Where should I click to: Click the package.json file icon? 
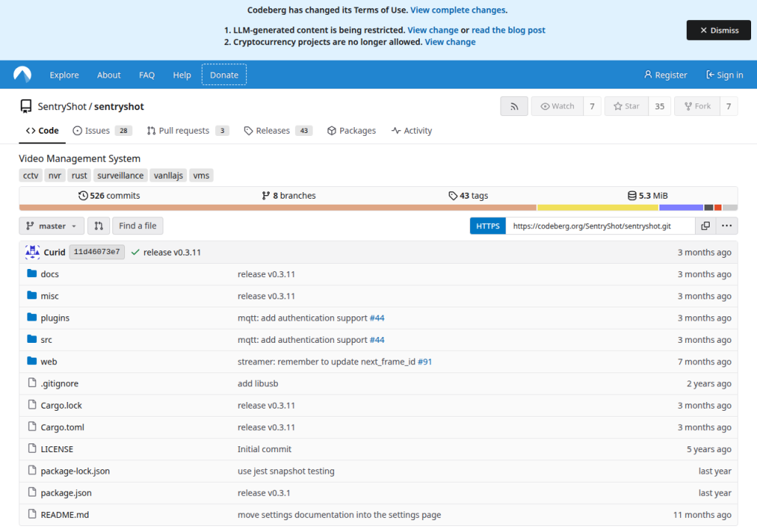click(32, 492)
